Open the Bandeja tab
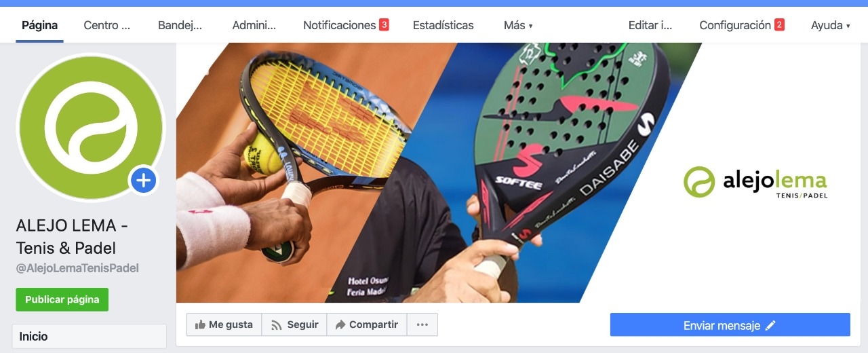Image resolution: width=868 pixels, height=353 pixels. pyautogui.click(x=180, y=25)
